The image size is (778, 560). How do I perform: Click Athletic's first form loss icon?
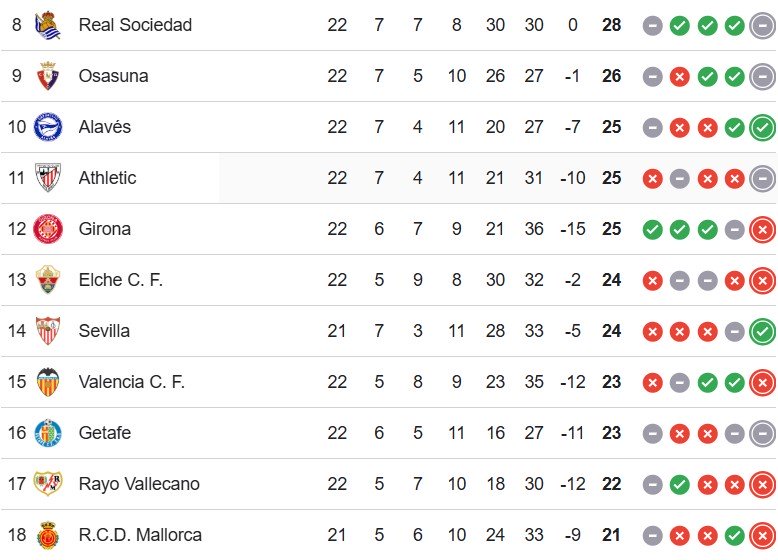point(653,178)
